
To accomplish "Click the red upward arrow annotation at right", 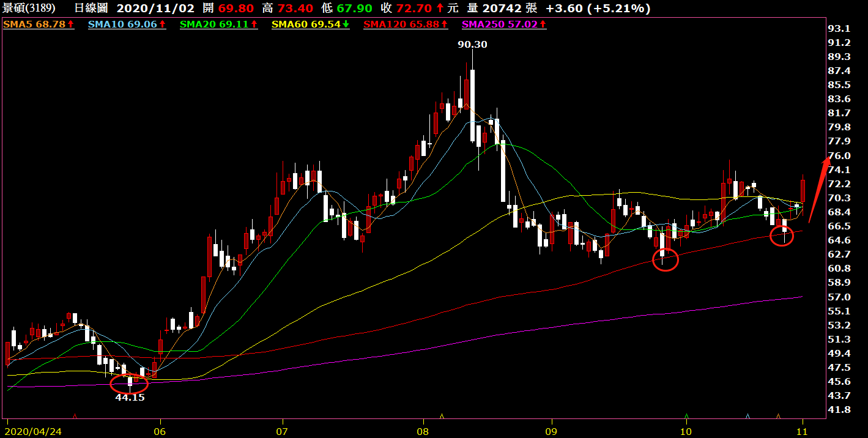I will click(x=818, y=190).
